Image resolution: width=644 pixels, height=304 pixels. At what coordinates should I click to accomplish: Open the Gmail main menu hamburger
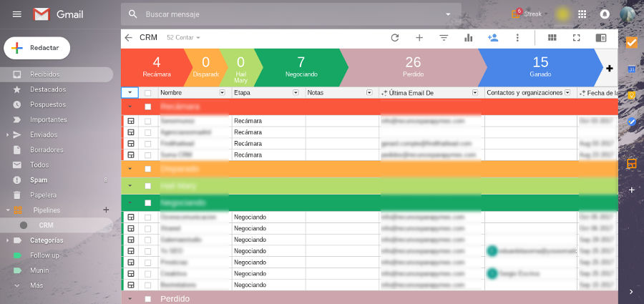[x=17, y=14]
